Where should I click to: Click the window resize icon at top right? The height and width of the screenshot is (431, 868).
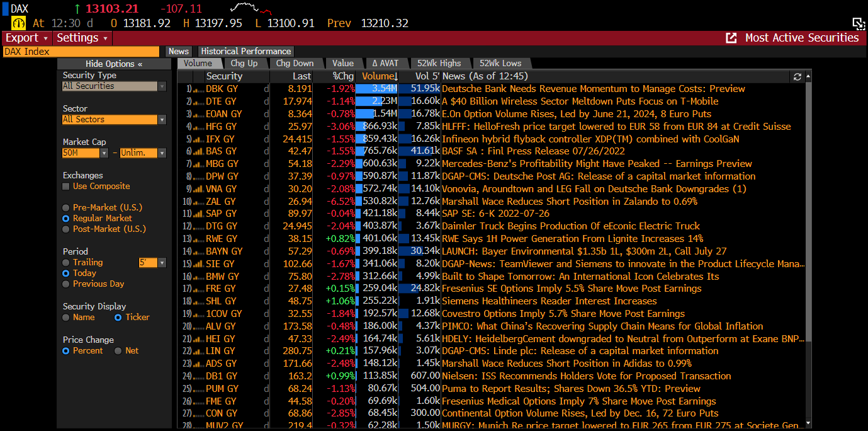tap(859, 23)
